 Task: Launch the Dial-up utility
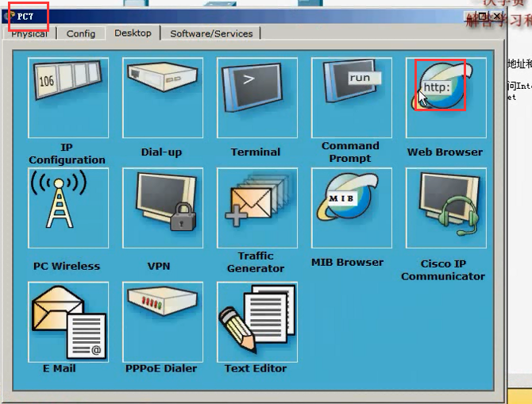click(163, 98)
